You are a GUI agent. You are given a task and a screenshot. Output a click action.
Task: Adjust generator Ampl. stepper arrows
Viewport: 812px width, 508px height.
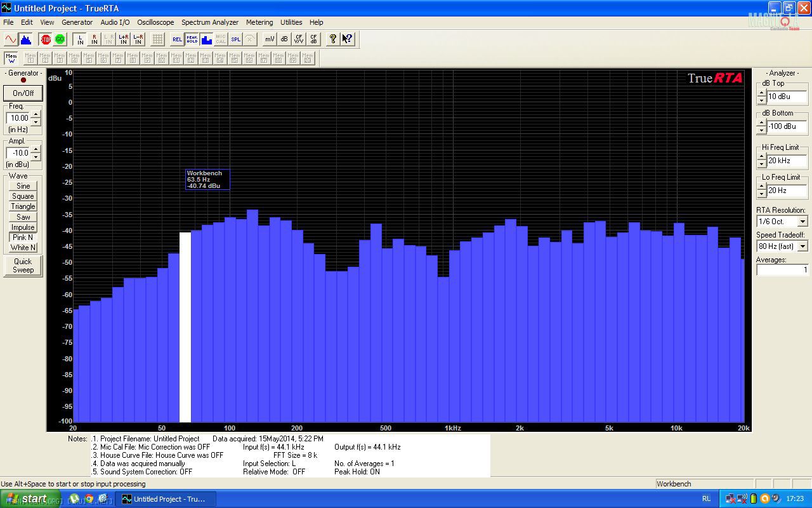[36, 153]
